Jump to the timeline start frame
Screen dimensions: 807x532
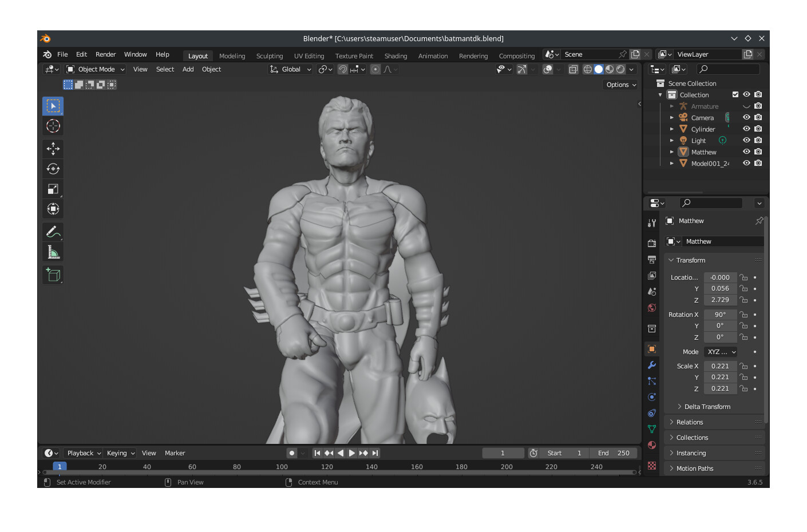click(x=317, y=453)
